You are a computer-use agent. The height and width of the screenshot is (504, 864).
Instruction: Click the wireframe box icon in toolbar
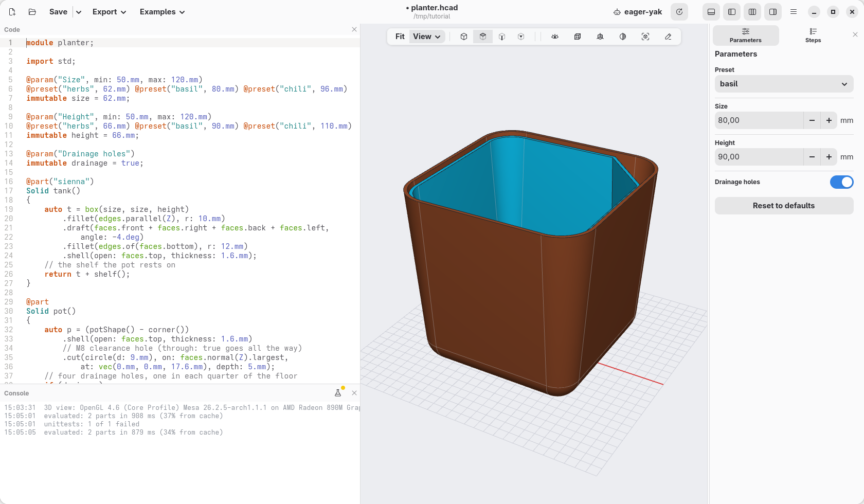pos(578,37)
